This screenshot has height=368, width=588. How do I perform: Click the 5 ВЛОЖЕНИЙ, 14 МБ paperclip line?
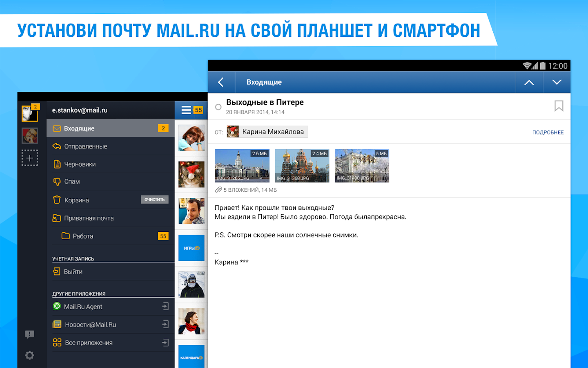point(246,190)
